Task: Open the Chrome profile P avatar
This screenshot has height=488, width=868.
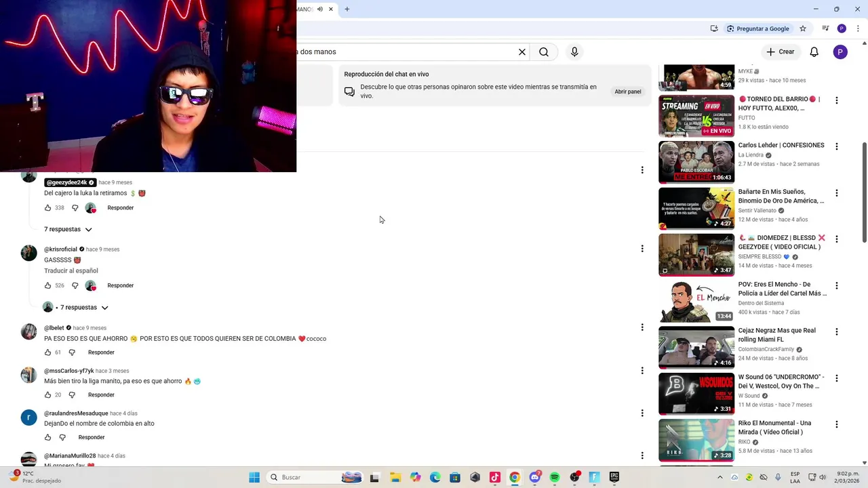Action: click(x=842, y=28)
